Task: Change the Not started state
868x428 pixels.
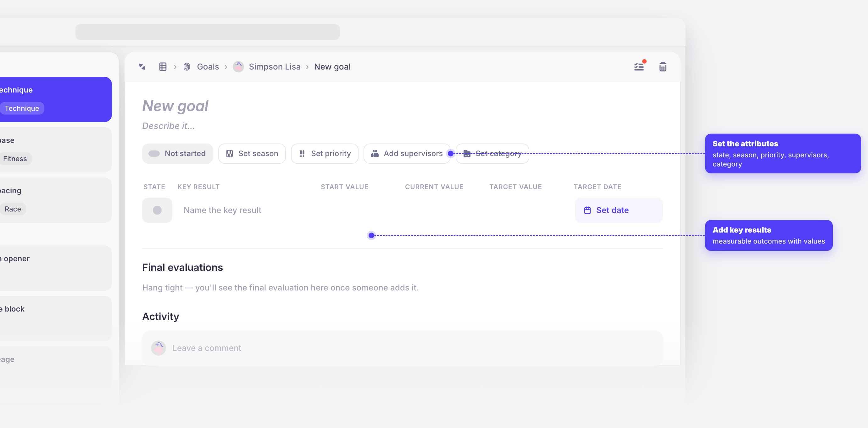Action: click(178, 154)
